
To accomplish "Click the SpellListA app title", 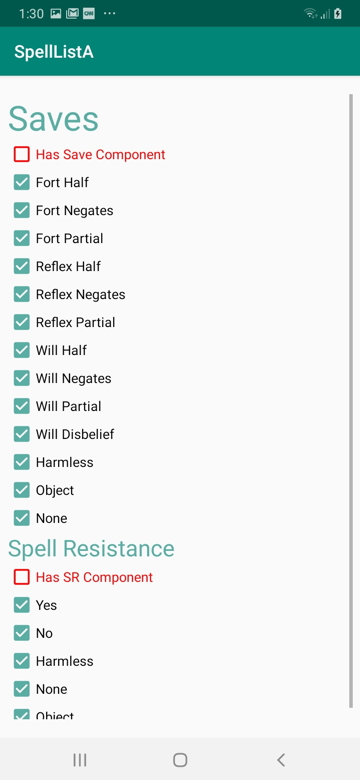I will [54, 52].
